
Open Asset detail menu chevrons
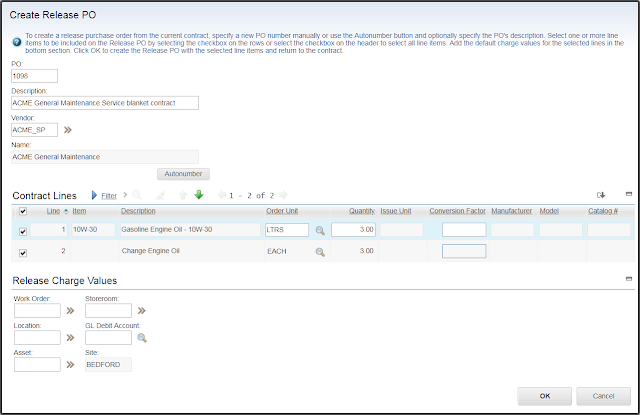point(70,364)
